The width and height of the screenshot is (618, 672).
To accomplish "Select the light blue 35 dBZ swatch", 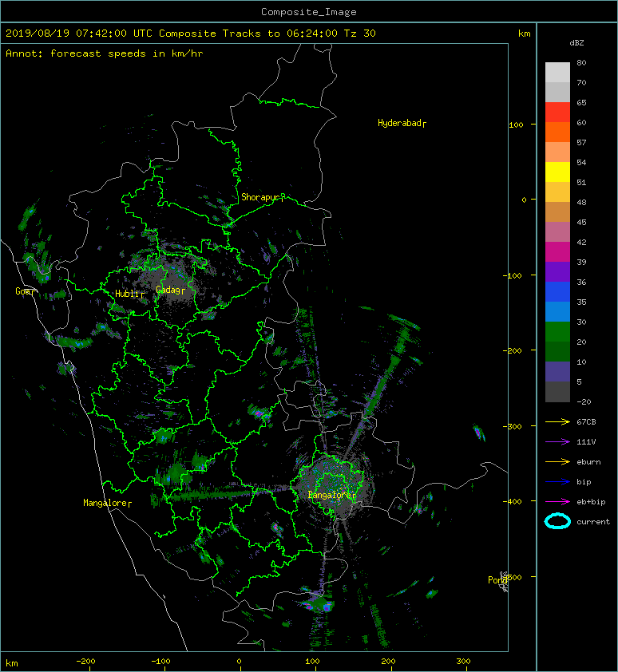I will (x=557, y=311).
